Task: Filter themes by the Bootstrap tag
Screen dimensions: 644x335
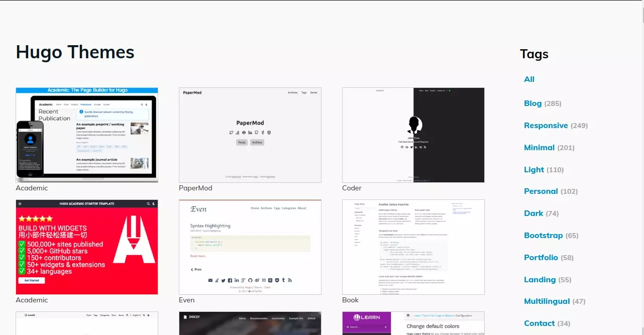Action: point(543,236)
